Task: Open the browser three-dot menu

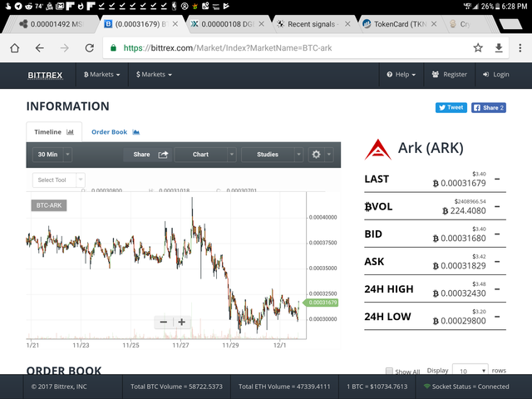Action: [x=520, y=48]
